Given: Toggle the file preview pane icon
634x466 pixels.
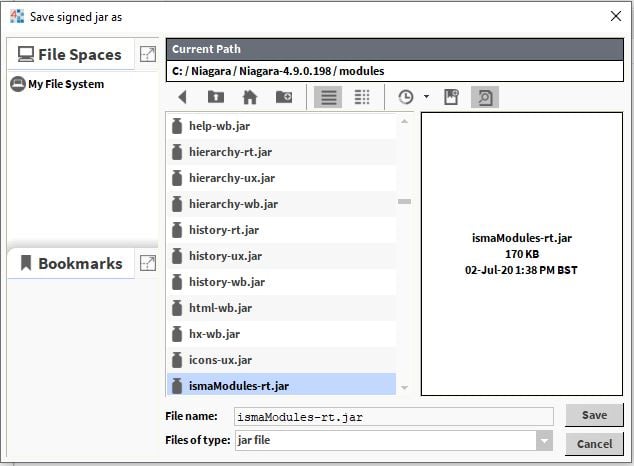Looking at the screenshot, I should (485, 97).
